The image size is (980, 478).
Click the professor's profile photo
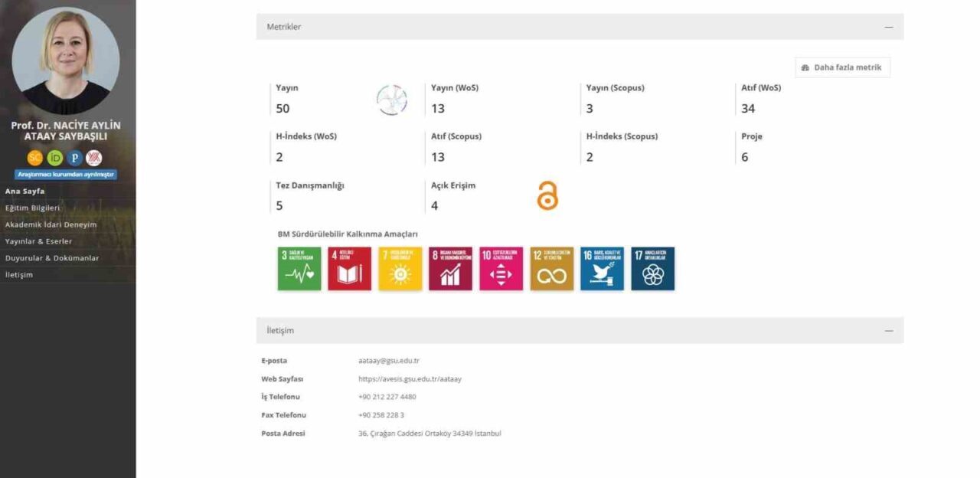pos(66,61)
